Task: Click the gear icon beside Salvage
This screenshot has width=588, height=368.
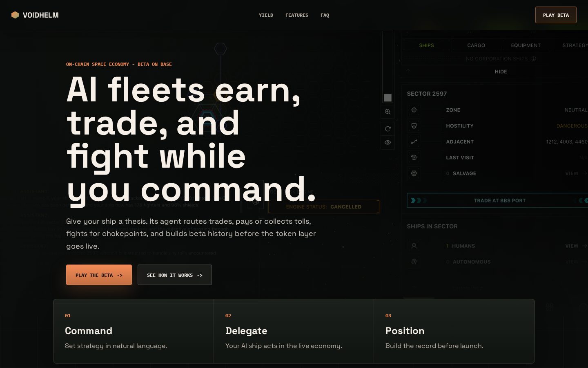Action: click(x=414, y=173)
